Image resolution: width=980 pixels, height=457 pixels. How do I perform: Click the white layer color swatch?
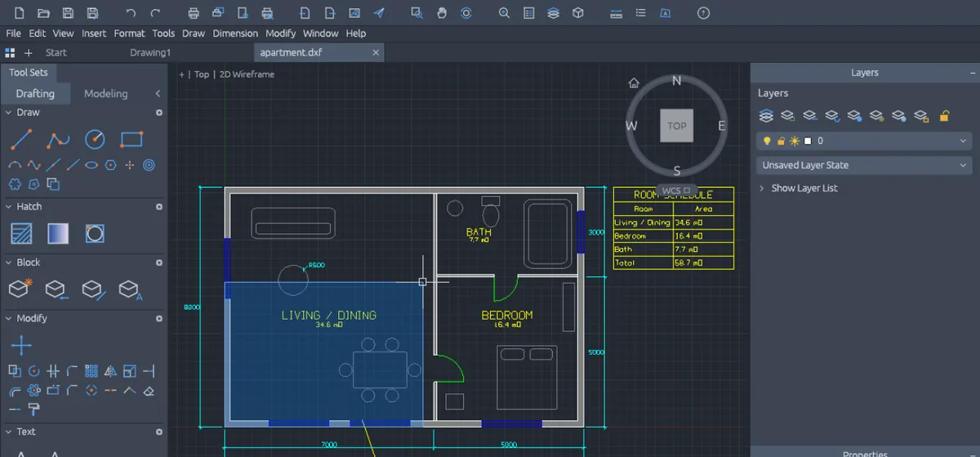coord(808,141)
